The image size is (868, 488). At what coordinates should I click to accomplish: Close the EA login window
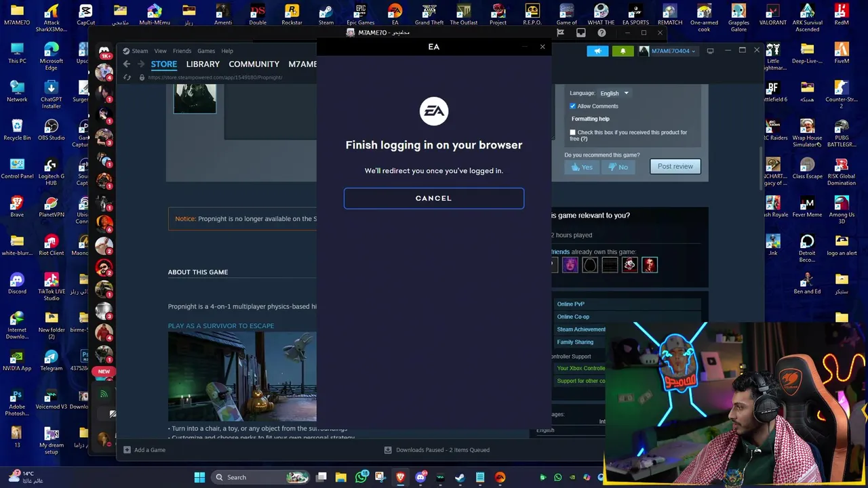tap(542, 47)
